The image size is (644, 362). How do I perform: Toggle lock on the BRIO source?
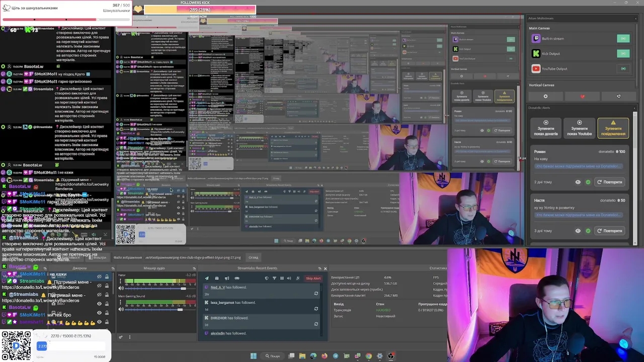click(x=106, y=304)
